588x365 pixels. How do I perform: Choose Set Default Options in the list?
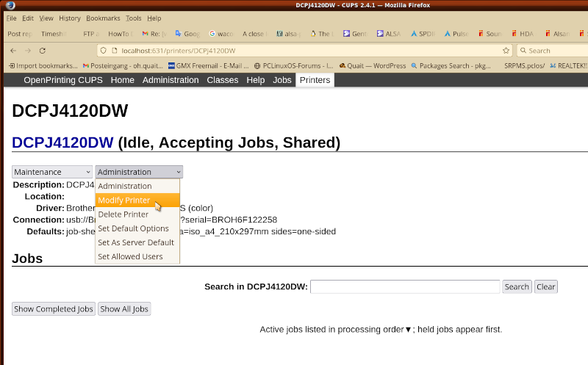pyautogui.click(x=133, y=228)
